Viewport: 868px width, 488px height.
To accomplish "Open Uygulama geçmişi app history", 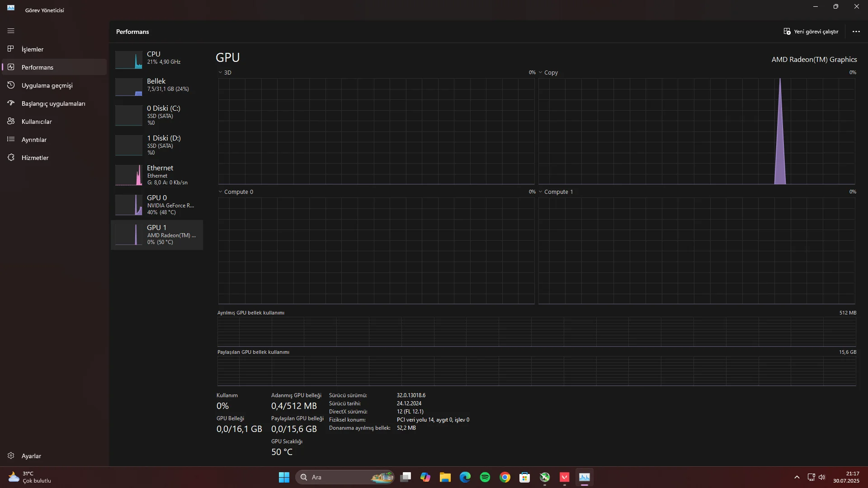I will click(x=47, y=85).
